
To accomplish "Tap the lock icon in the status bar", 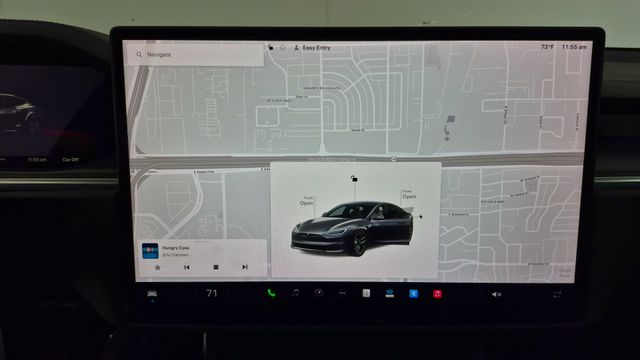I will 271,47.
